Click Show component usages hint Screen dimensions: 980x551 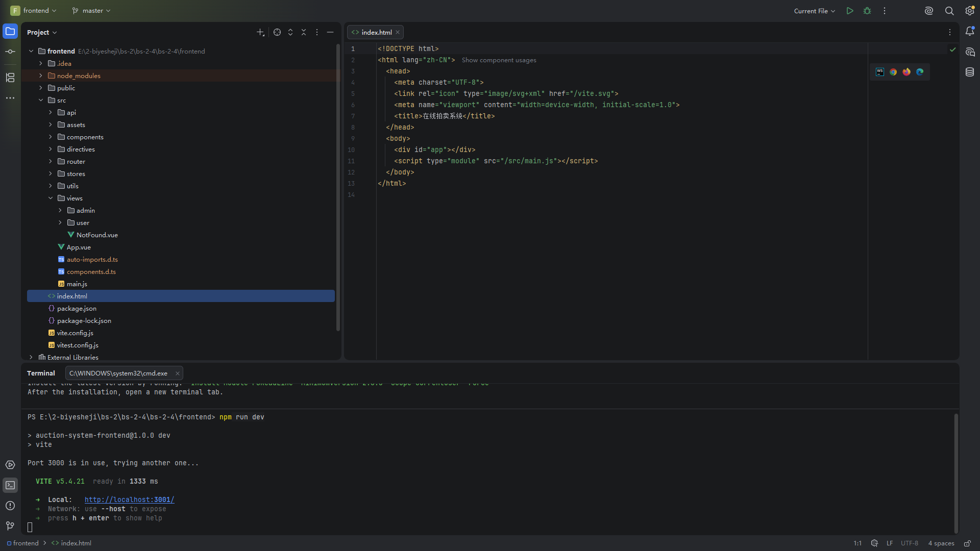point(499,60)
